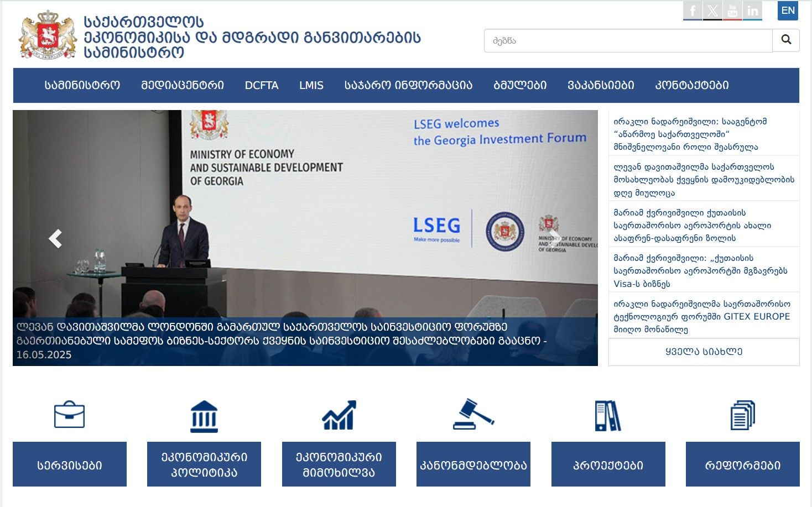The height and width of the screenshot is (507, 812).
Task: Open the X (Twitter) social icon
Action: 712,11
